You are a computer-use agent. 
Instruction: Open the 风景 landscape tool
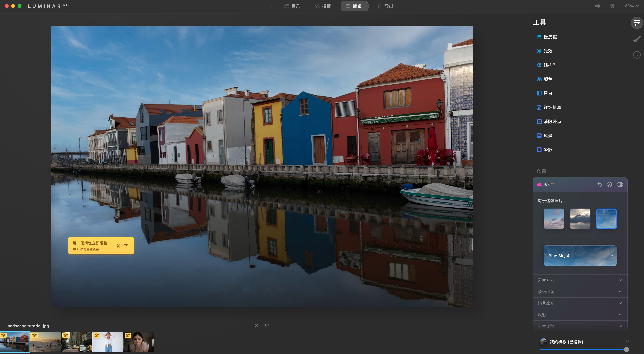point(545,136)
